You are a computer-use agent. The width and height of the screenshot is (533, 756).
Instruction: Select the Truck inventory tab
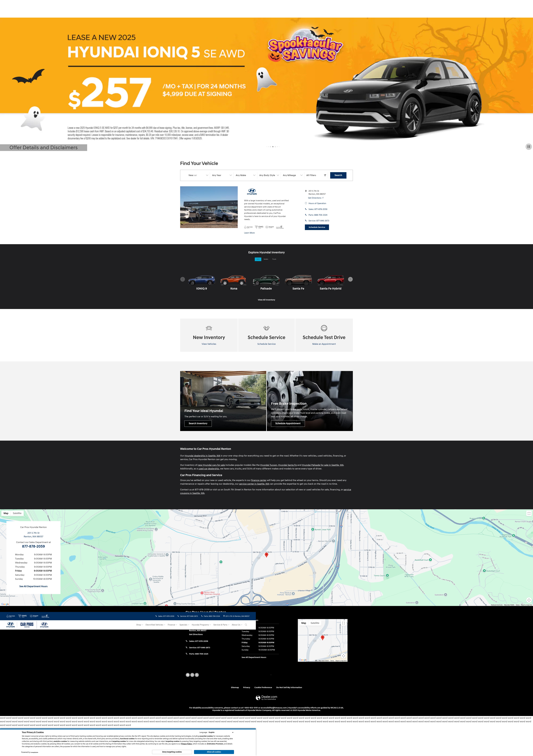(274, 259)
